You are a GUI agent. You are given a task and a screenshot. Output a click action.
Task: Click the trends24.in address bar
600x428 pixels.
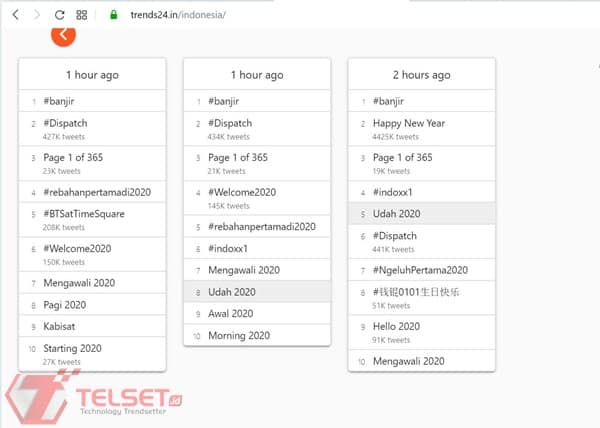[178, 15]
